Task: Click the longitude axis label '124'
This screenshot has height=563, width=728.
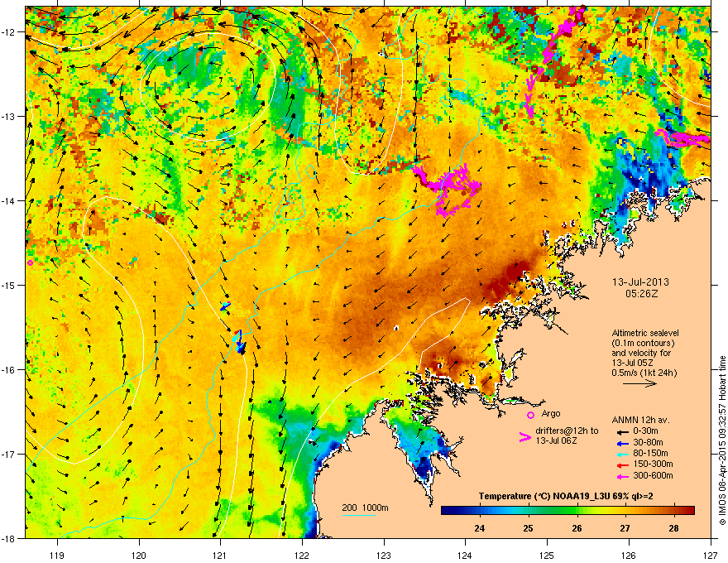Action: coord(465,556)
